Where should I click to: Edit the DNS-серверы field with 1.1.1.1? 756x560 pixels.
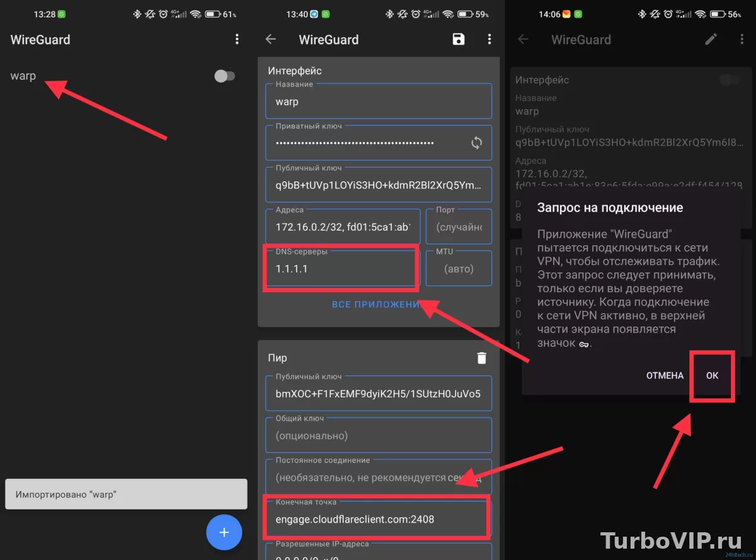(x=343, y=269)
